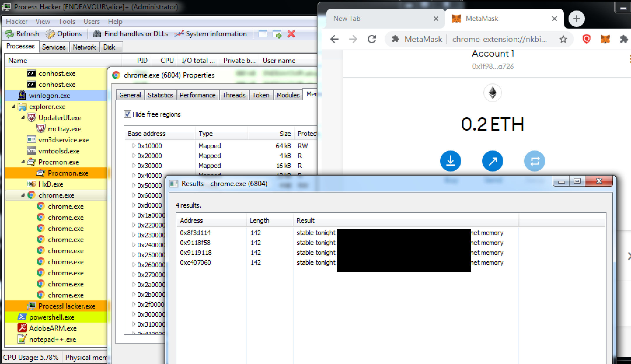Screen dimensions: 631x364
Task: Click the Swap icon in MetaMask
Action: 534,161
